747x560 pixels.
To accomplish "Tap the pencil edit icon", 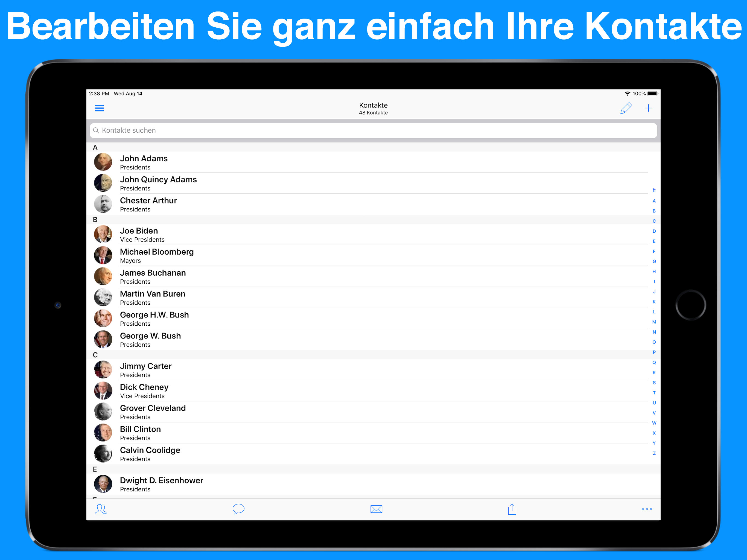I will 626,108.
